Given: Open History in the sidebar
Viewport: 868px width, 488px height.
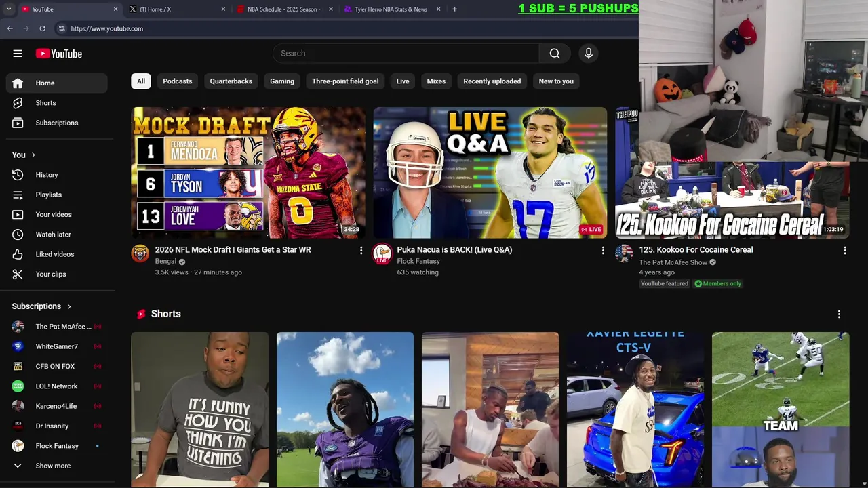Looking at the screenshot, I should (x=57, y=175).
